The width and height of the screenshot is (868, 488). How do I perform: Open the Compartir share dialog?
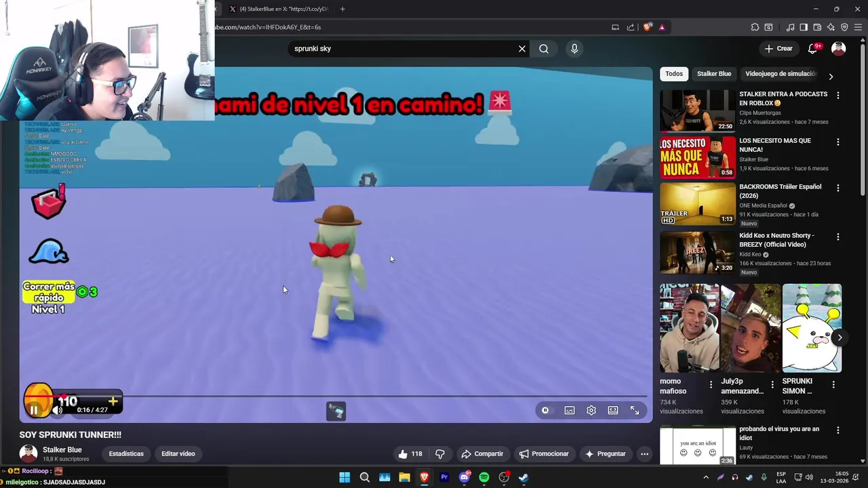point(482,453)
